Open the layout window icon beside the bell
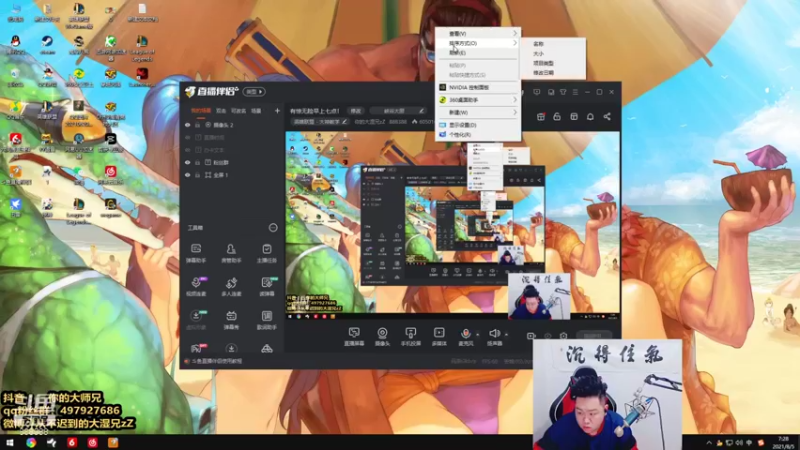Image resolution: width=800 pixels, height=450 pixels. point(574,116)
